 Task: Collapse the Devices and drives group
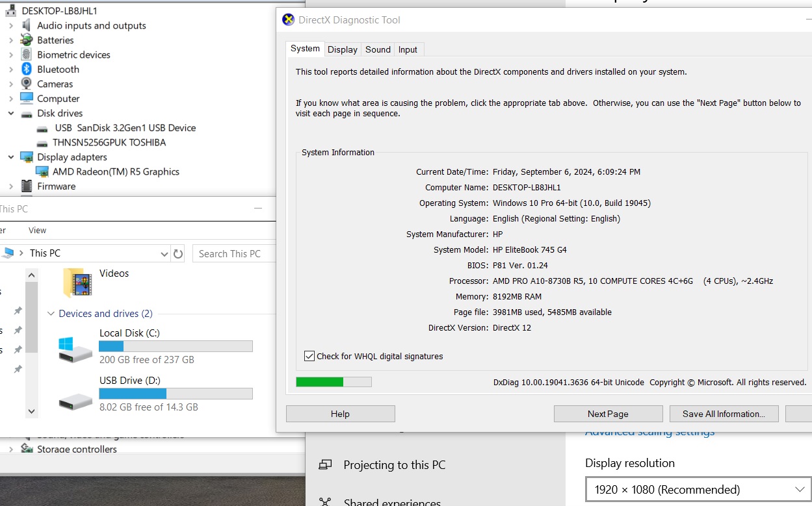pyautogui.click(x=51, y=314)
